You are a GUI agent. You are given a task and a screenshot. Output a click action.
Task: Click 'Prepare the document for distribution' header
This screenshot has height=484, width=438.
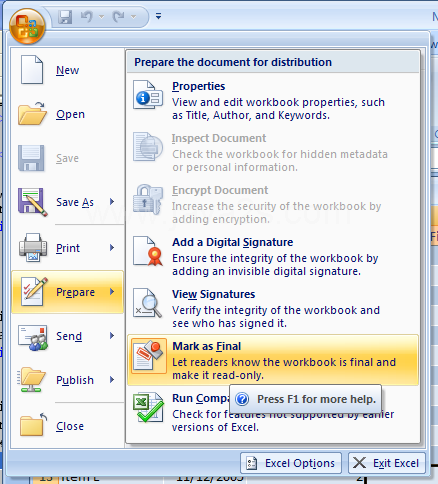pyautogui.click(x=233, y=62)
